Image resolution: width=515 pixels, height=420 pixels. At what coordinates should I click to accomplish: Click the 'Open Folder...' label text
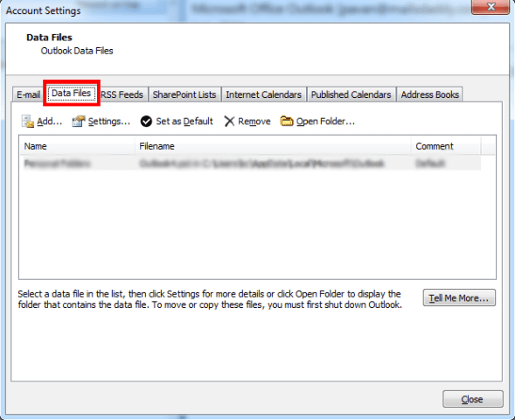coord(325,122)
